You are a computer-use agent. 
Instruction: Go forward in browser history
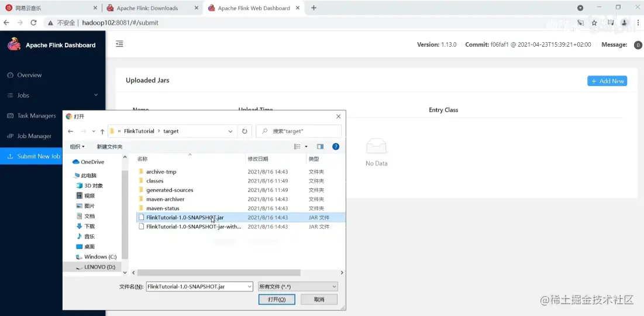pyautogui.click(x=20, y=23)
